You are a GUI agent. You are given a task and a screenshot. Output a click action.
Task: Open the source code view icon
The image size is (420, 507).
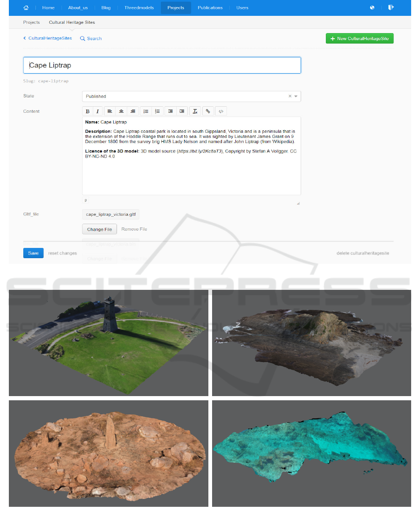click(x=221, y=111)
